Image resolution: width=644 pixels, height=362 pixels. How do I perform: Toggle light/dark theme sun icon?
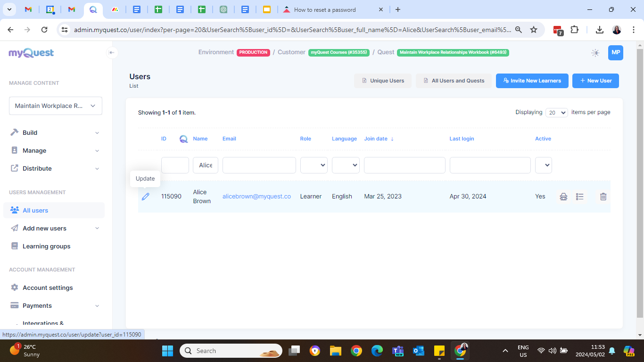tap(595, 53)
